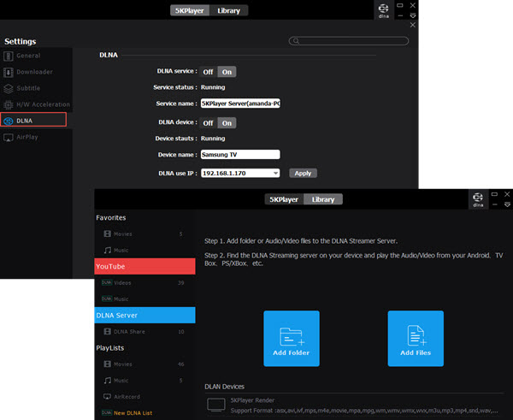Viewport: 513px width, 420px height.
Task: Select the blue DLNA sidebar icon
Action: (x=9, y=121)
